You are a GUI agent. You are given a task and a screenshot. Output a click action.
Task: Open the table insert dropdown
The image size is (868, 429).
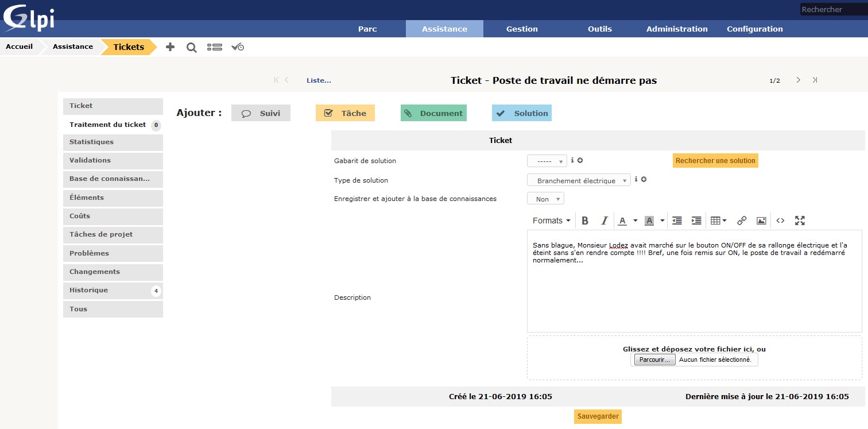pos(719,221)
